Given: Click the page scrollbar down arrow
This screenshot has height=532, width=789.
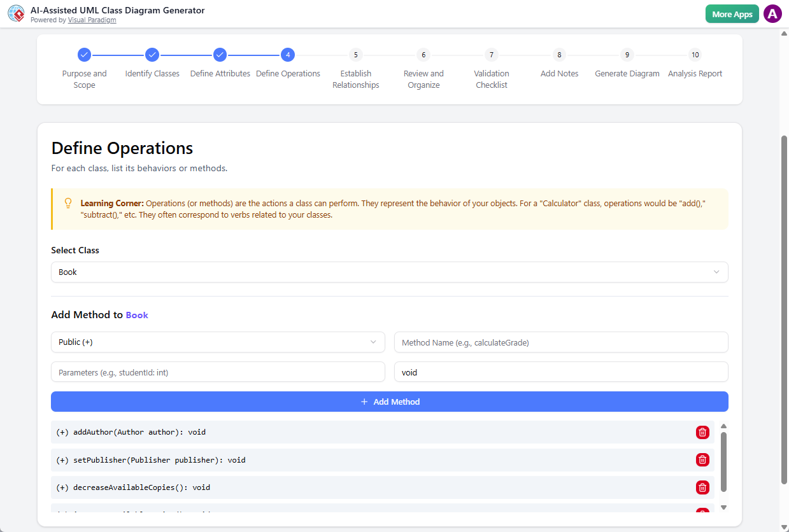Looking at the screenshot, I should click(x=784, y=527).
